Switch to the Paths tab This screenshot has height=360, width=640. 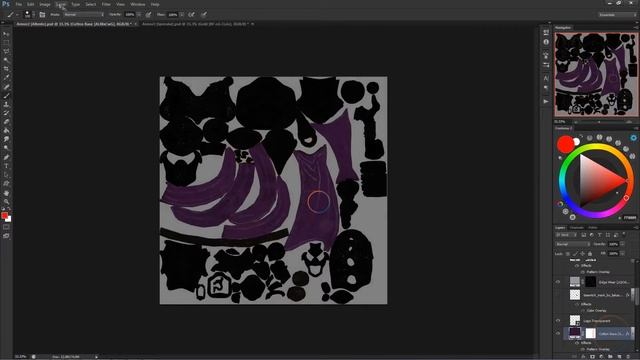pyautogui.click(x=593, y=228)
